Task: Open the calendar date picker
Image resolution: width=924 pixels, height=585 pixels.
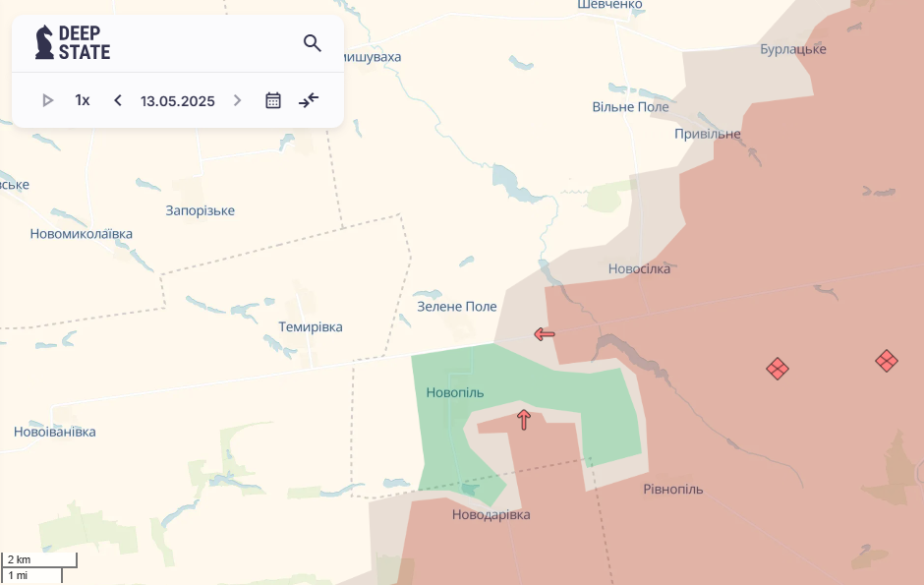Action: tap(273, 100)
